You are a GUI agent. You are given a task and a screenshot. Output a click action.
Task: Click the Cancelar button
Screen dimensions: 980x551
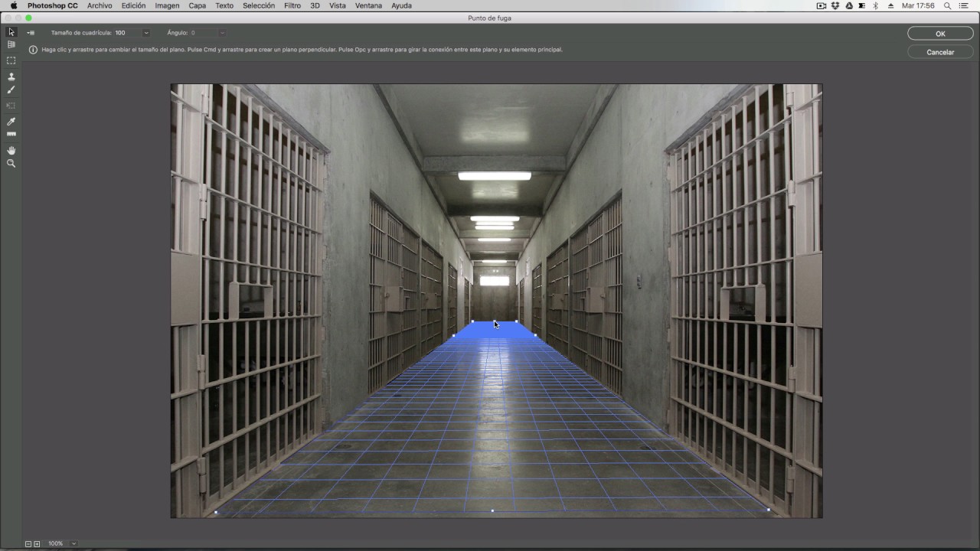pyautogui.click(x=940, y=52)
